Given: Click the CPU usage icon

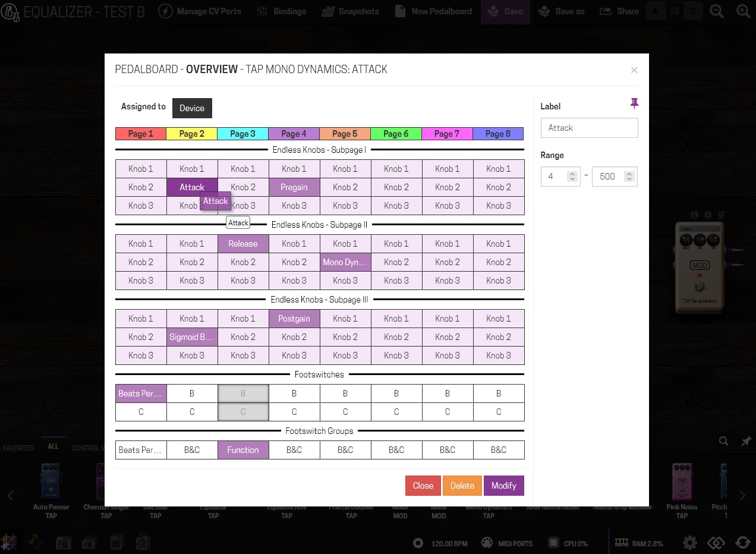Looking at the screenshot, I should pyautogui.click(x=553, y=543).
